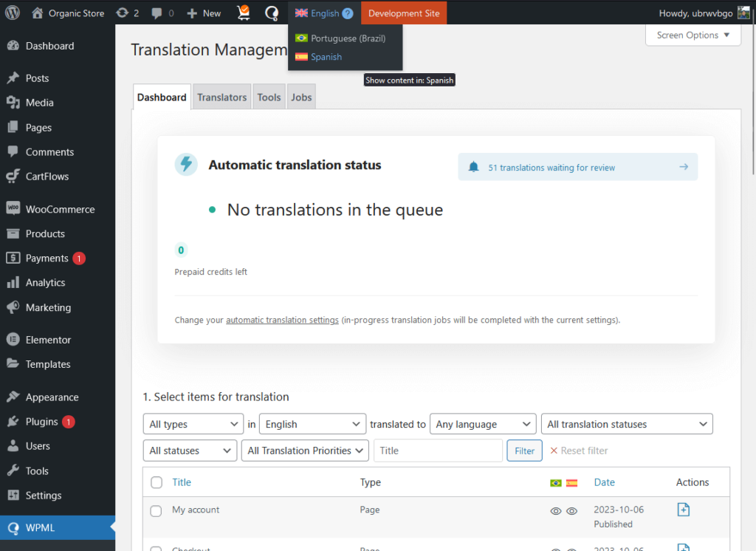Select Spanish from language menu
The height and width of the screenshot is (551, 756).
coord(345,57)
